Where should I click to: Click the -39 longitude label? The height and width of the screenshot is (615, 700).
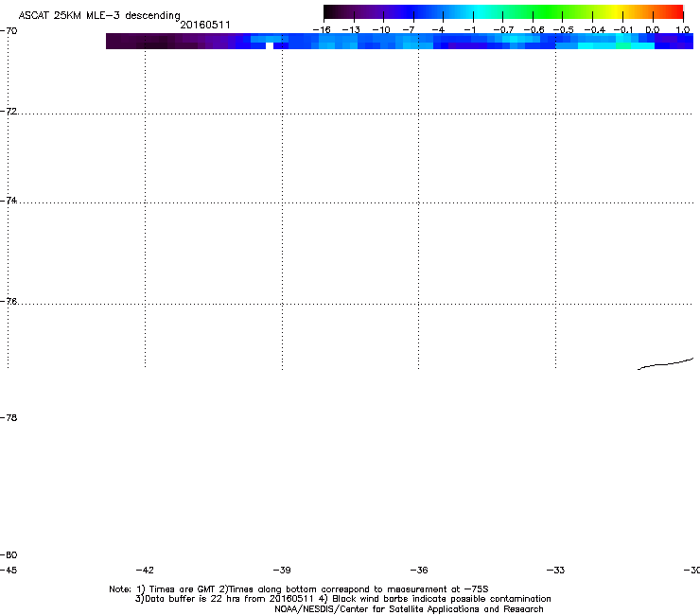tap(282, 570)
